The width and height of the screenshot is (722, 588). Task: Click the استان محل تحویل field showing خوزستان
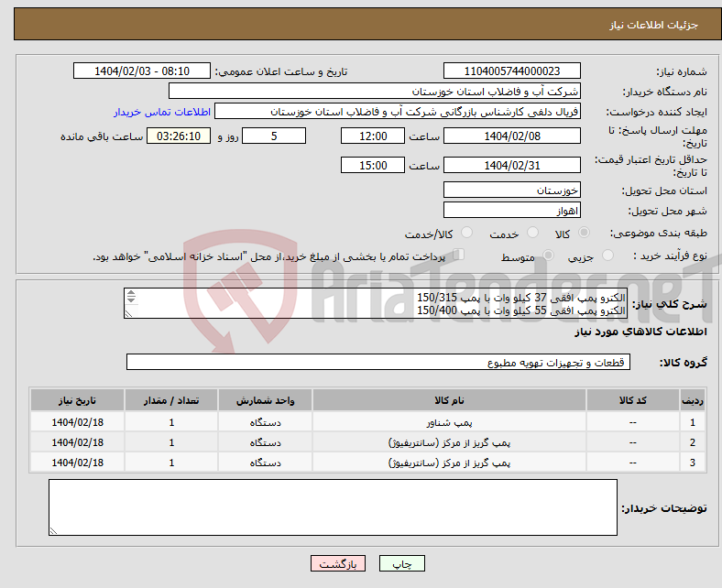coord(511,190)
